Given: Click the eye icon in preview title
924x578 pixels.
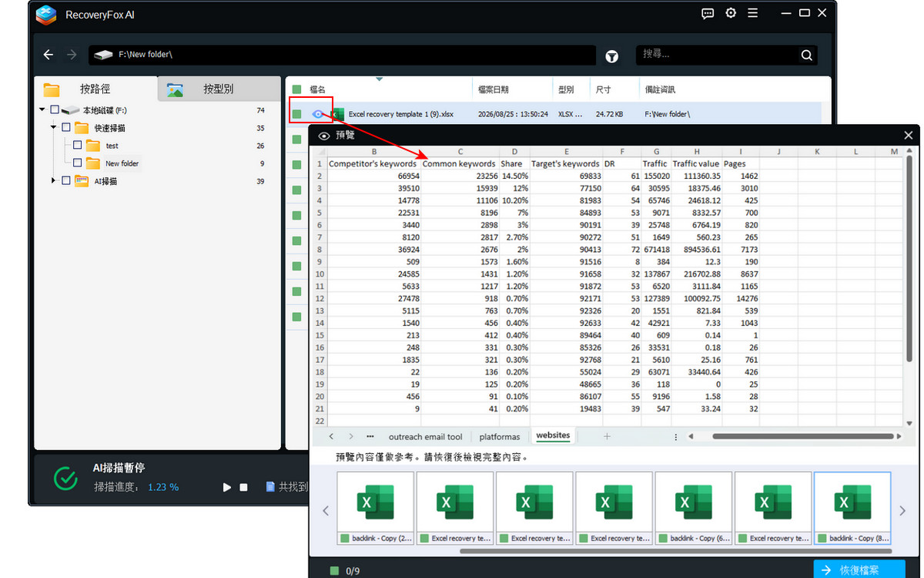Looking at the screenshot, I should (x=324, y=136).
